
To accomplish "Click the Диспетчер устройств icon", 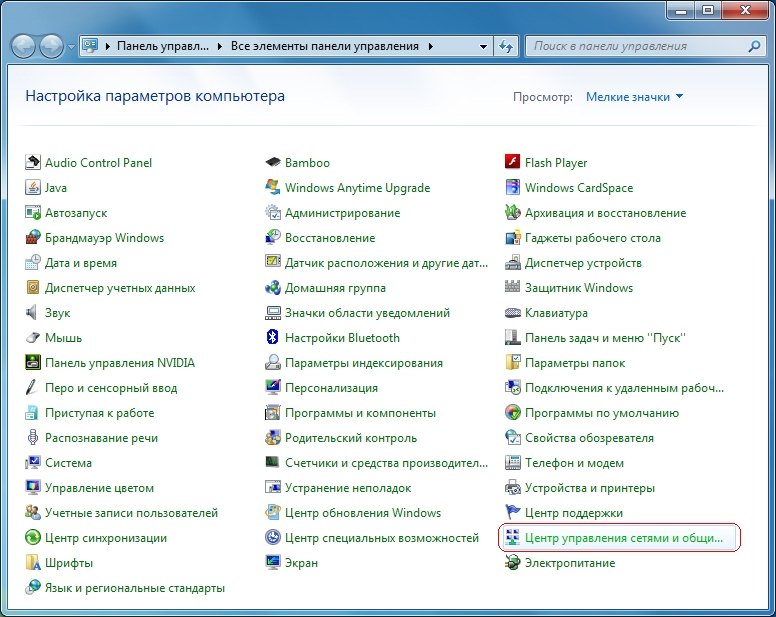I will click(513, 263).
